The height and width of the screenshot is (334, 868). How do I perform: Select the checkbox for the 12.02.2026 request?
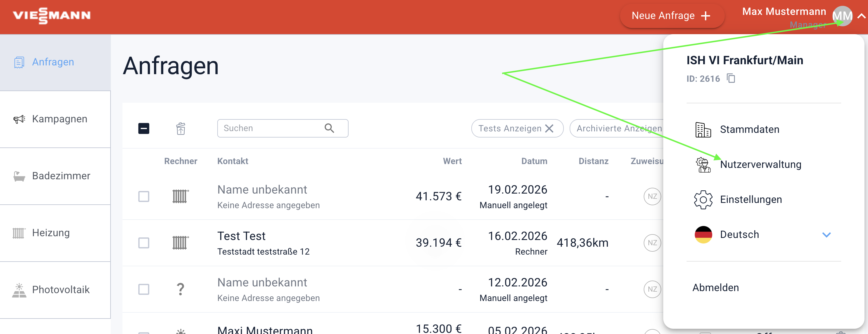(x=144, y=289)
